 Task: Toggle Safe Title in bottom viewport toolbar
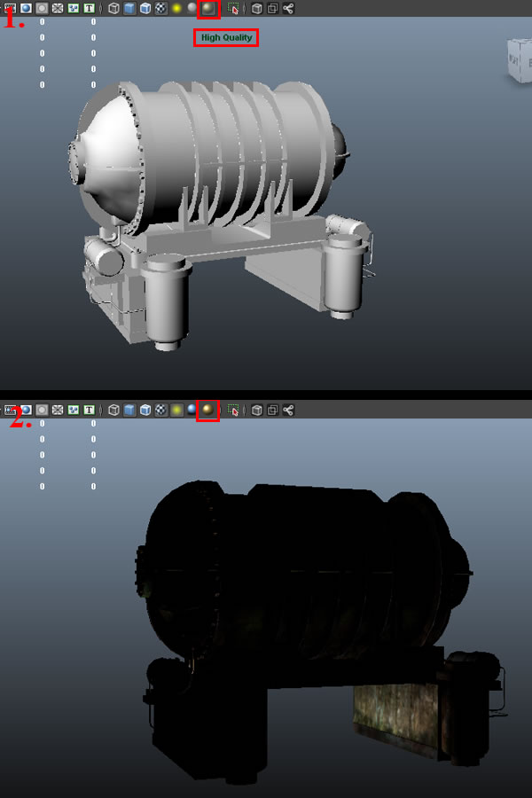point(89,410)
